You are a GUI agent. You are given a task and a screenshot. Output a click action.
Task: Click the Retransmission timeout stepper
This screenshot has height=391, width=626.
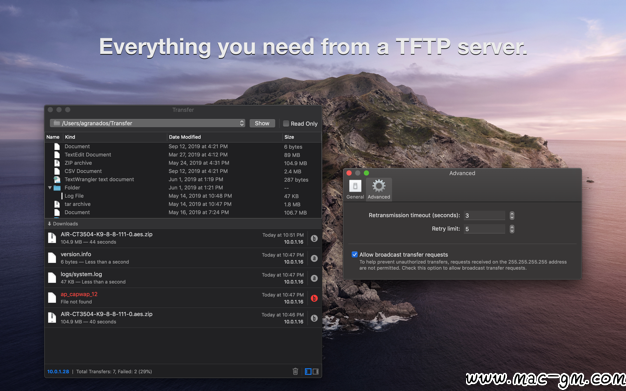[x=512, y=215]
